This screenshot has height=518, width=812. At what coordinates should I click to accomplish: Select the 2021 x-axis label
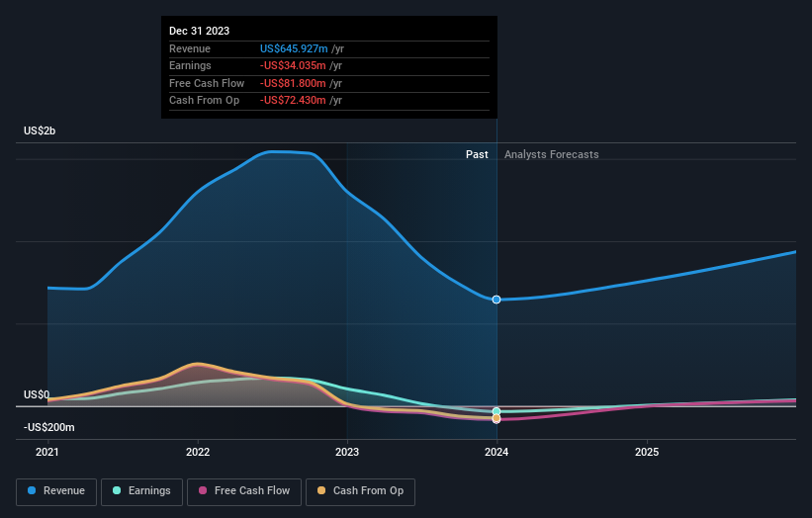(47, 453)
